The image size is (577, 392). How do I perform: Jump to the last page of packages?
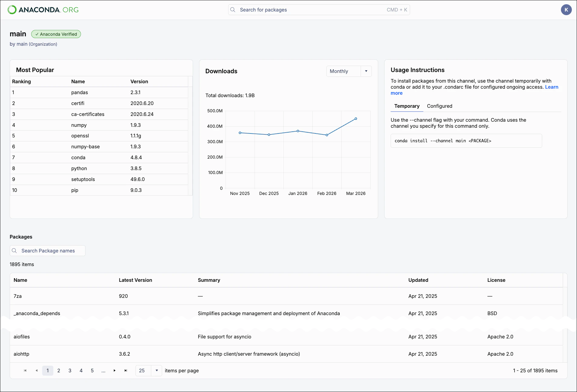tap(126, 371)
